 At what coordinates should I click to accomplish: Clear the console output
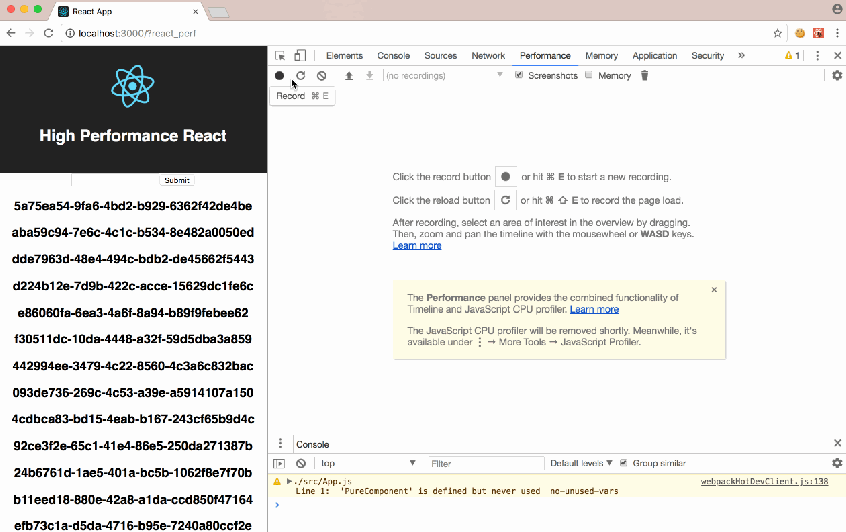coord(300,463)
